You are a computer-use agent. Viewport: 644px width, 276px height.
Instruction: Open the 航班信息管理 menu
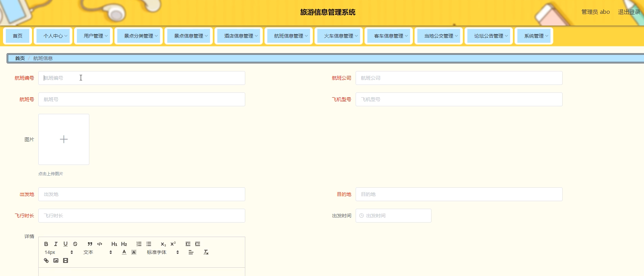click(x=289, y=36)
